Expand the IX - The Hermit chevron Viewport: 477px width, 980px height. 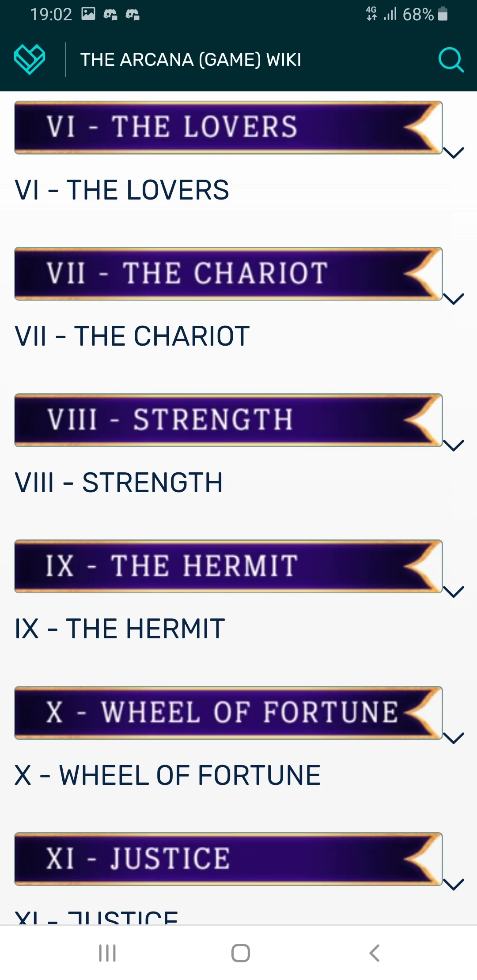[x=454, y=592]
